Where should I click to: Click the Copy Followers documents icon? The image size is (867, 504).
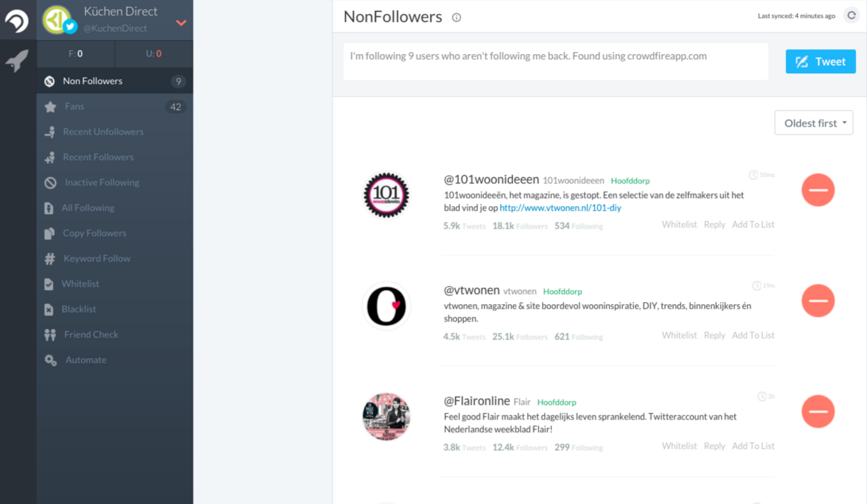point(49,234)
